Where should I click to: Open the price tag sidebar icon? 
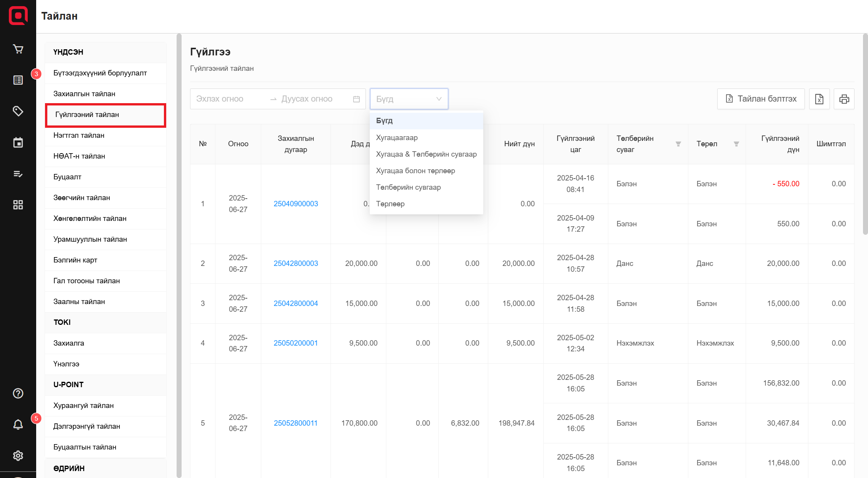click(18, 111)
